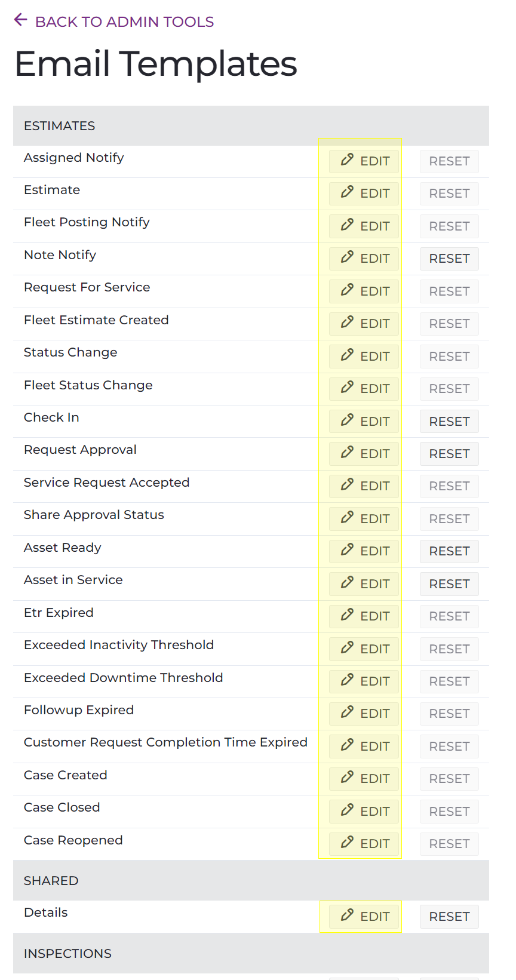
Task: Select the pencil edit icon for Estimate
Action: (x=347, y=193)
